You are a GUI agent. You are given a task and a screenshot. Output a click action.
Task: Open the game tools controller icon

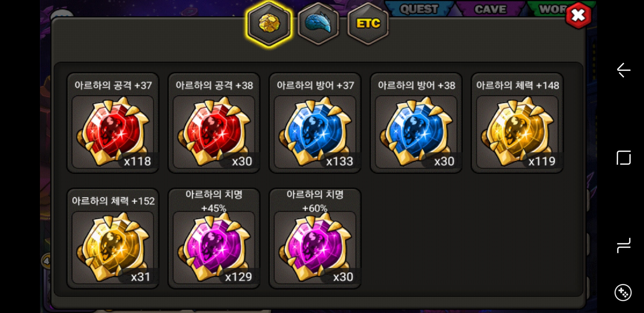623,292
